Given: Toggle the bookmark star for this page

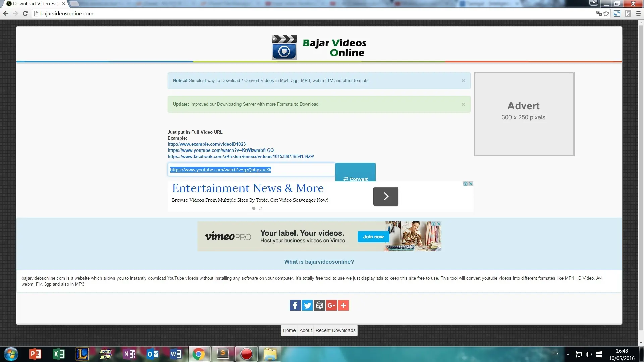Looking at the screenshot, I should click(x=606, y=14).
